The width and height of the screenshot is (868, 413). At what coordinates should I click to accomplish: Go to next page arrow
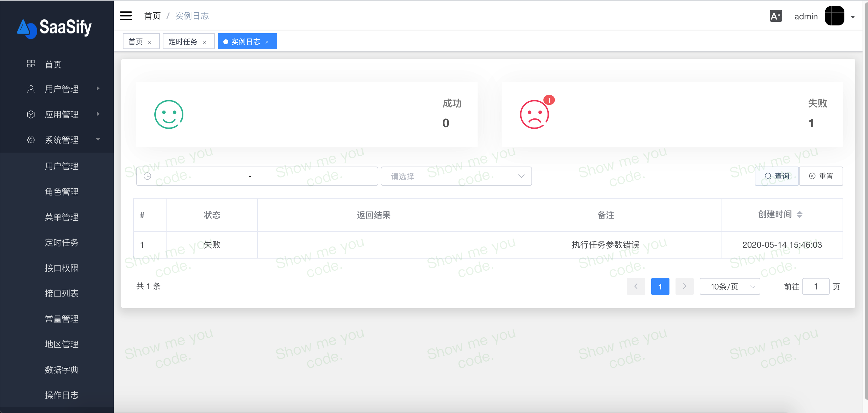[x=684, y=286]
